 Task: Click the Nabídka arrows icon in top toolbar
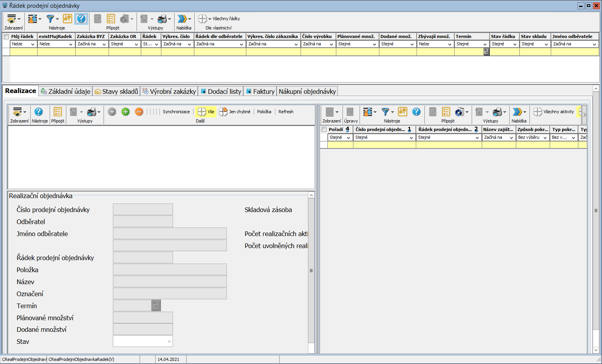(182, 19)
